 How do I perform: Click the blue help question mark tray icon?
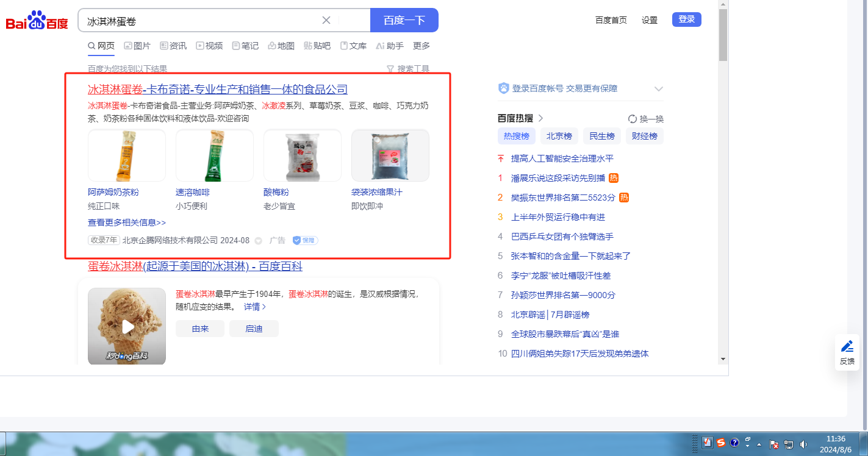pos(734,442)
